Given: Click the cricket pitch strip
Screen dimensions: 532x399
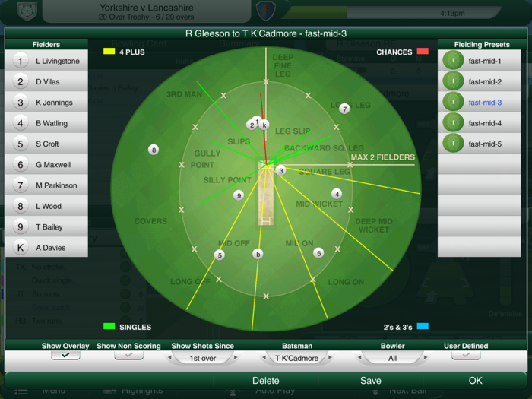Looking at the screenshot, I should click(266, 194).
